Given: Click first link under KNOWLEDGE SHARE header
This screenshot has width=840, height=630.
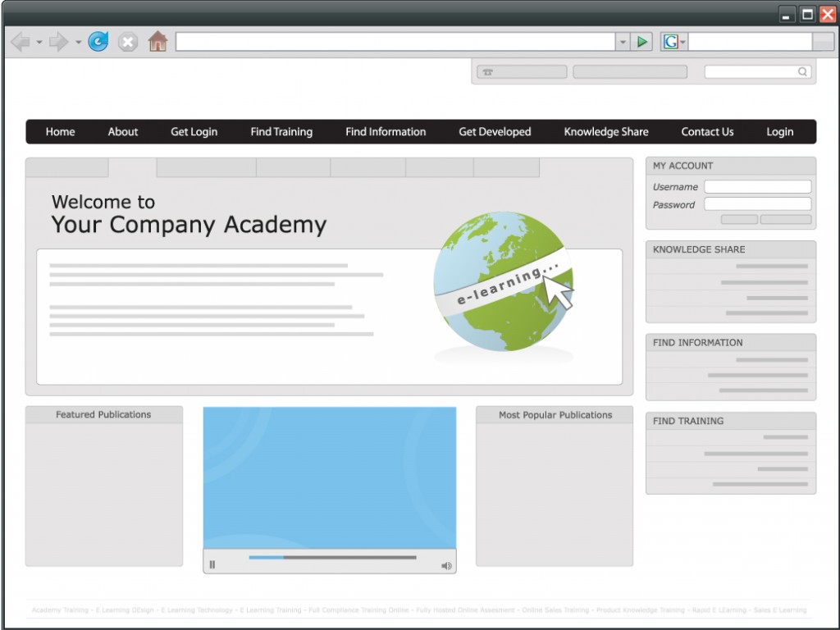Looking at the screenshot, I should [771, 267].
